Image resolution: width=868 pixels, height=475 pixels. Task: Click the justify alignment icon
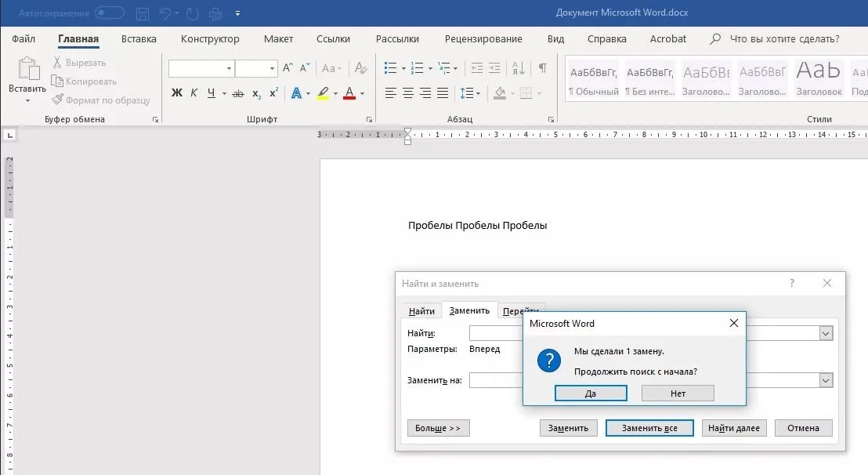coord(443,93)
